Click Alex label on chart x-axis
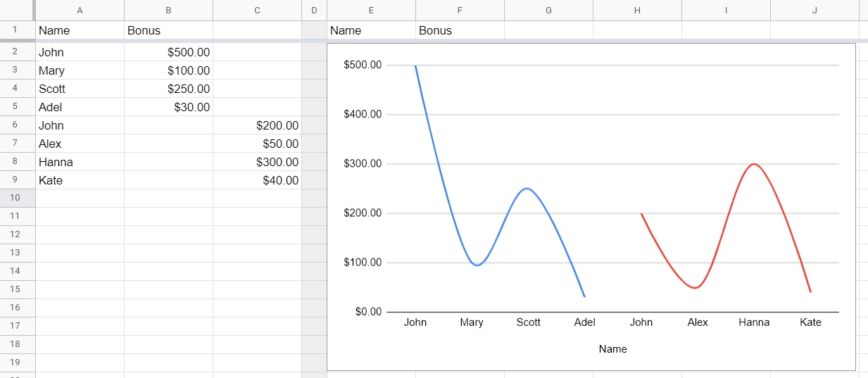868x378 pixels. tap(698, 322)
